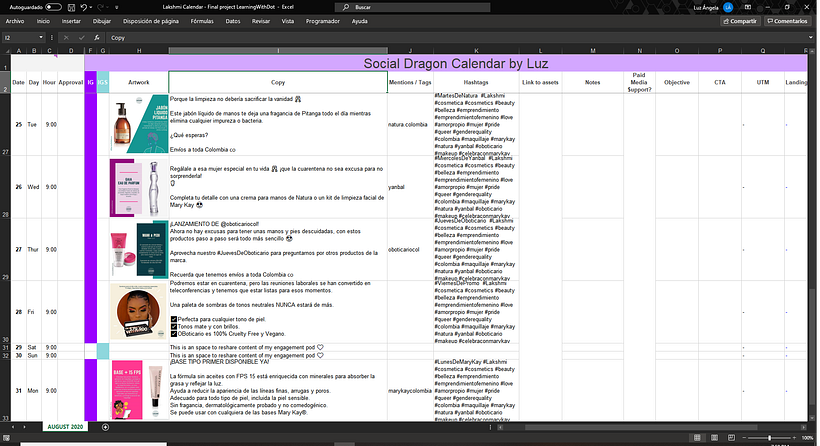Screen dimensions: 820x446
Task: Click the Redo arrow icon
Action: [100, 7]
